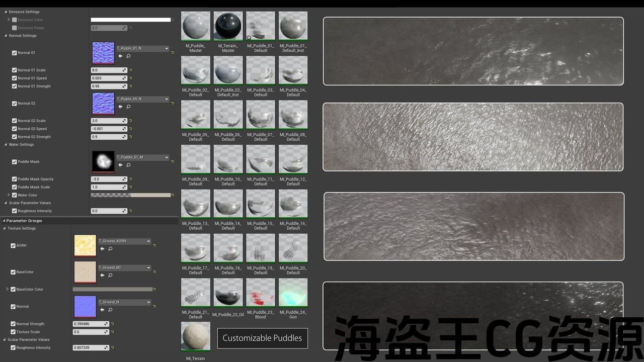This screenshot has height=362, width=644.
Task: Click the magnifier icon under T_Puddle_01_M
Action: pos(128,165)
